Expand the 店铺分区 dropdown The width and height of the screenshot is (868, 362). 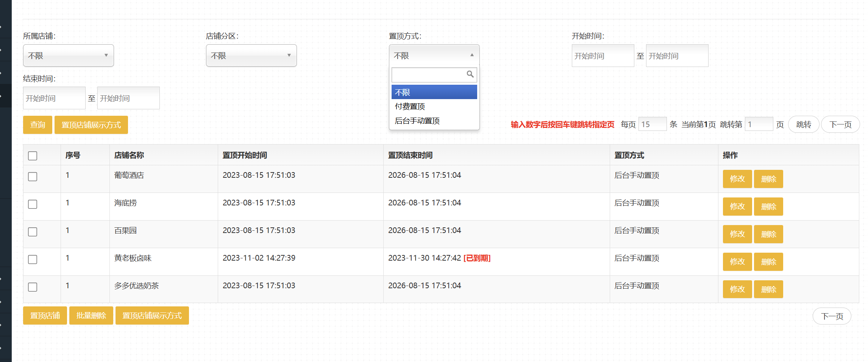pos(251,56)
